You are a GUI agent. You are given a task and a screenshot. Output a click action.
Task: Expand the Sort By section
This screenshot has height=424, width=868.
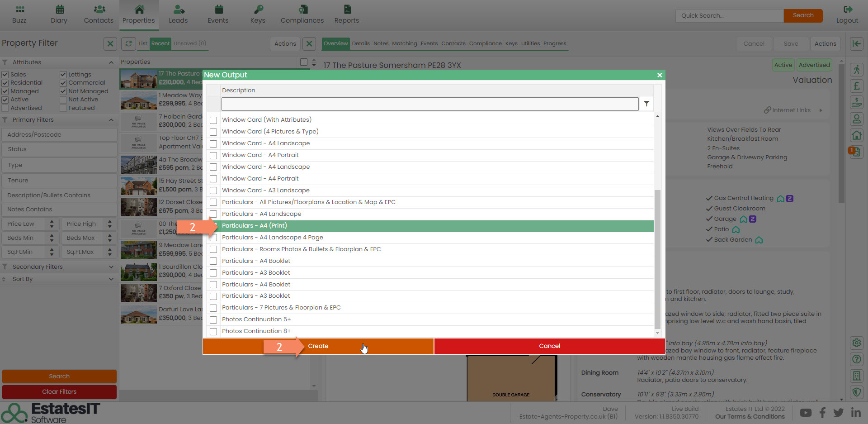(59, 279)
